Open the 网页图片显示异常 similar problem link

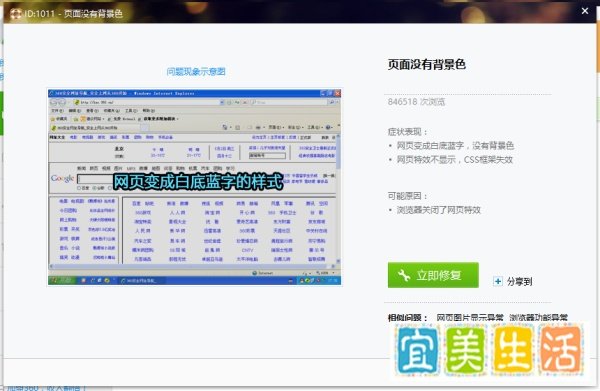pyautogui.click(x=470, y=318)
